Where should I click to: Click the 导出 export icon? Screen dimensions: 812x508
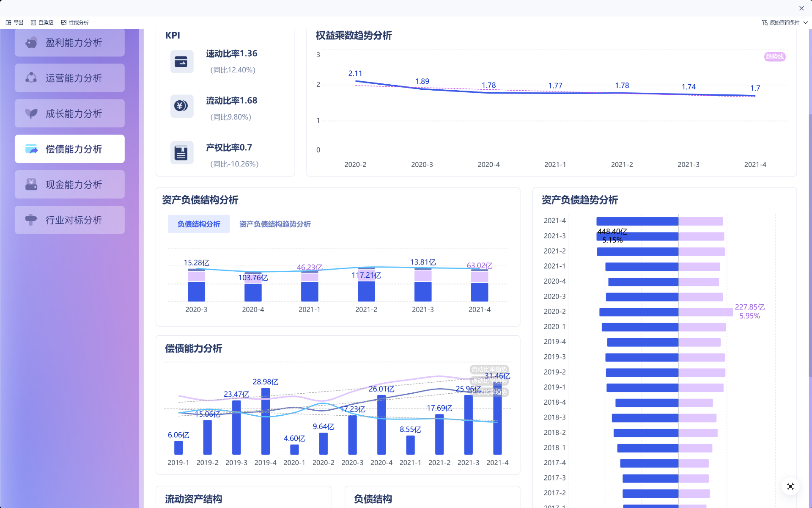[8, 23]
